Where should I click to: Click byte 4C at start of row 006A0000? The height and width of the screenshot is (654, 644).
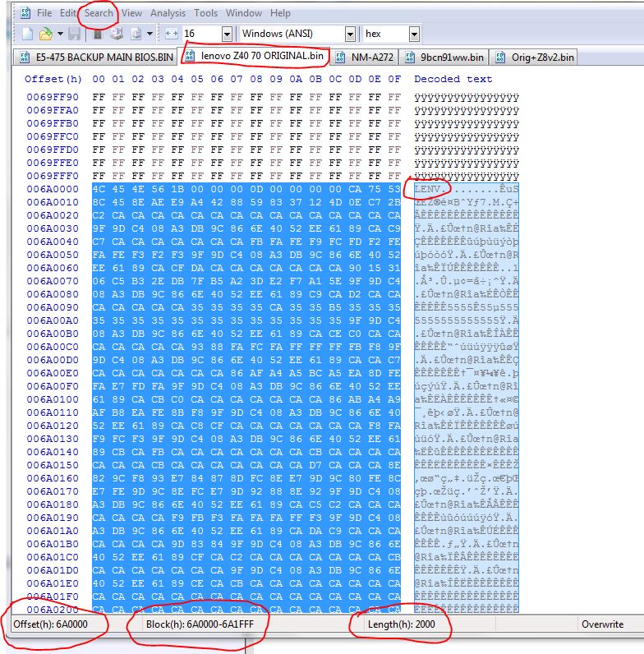point(99,189)
